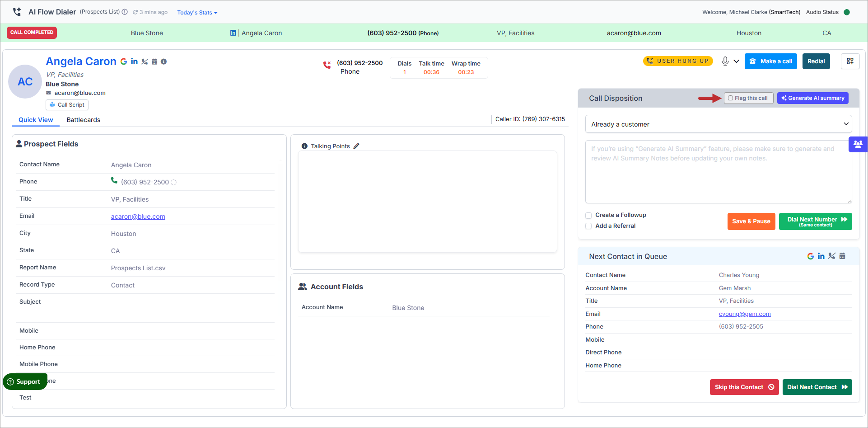Click the Save & Pause button
This screenshot has height=428, width=868.
click(x=751, y=221)
